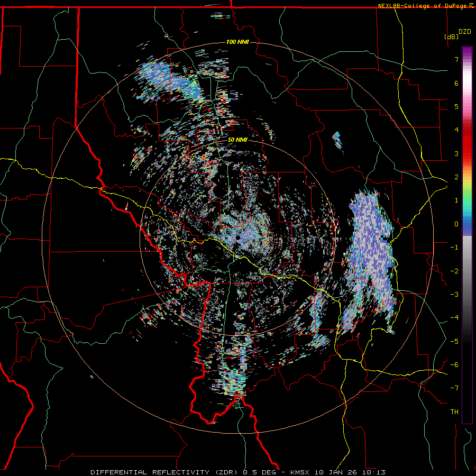
Task: Click the -2 value on color scale
Action: coord(454,271)
